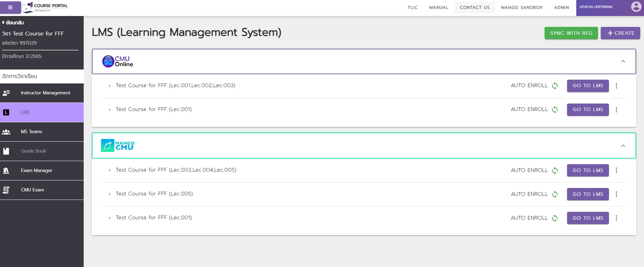Open the Manual menu item
This screenshot has width=644, height=267.
click(x=438, y=7)
